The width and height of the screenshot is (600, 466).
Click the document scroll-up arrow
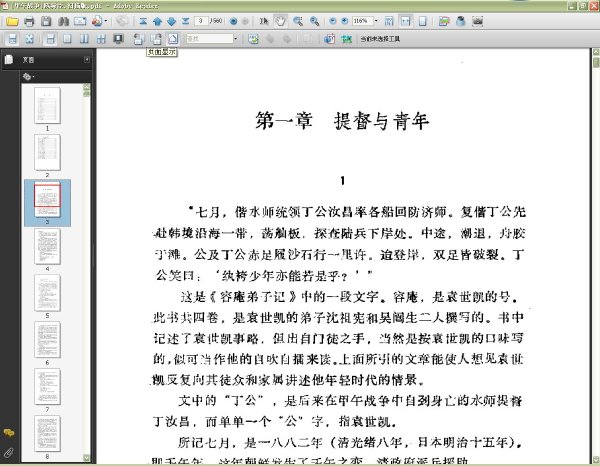(596, 52)
